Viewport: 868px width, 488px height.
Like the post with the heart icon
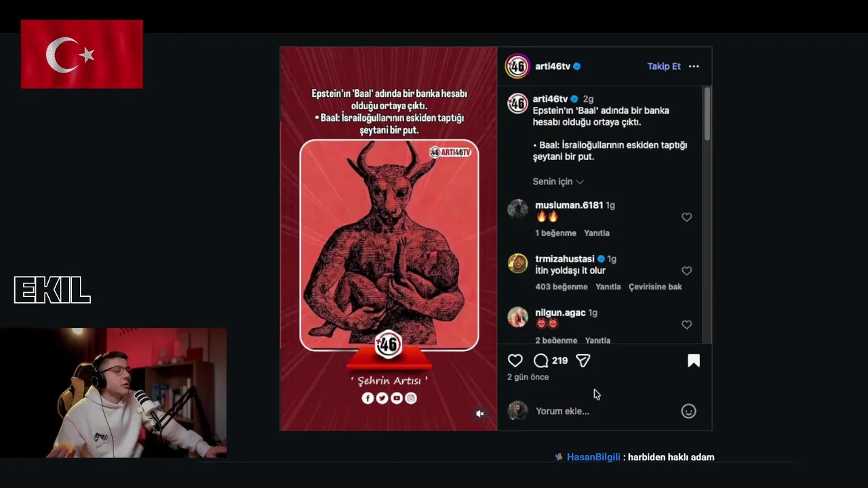(515, 361)
